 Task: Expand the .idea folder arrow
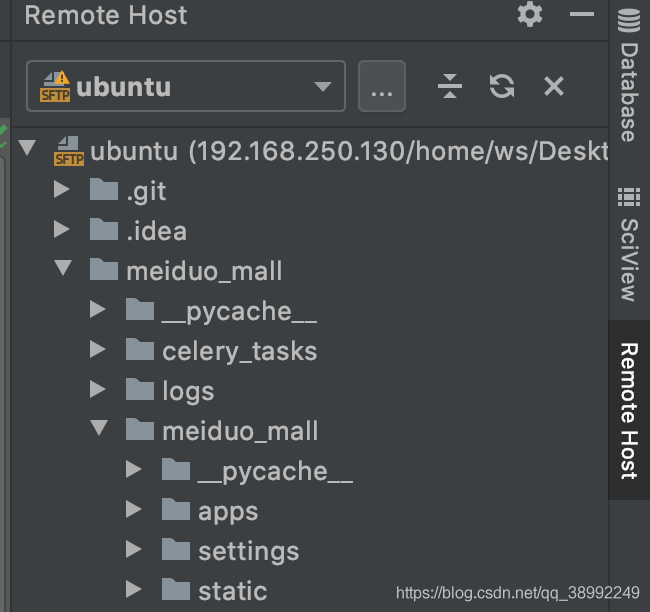click(x=62, y=229)
